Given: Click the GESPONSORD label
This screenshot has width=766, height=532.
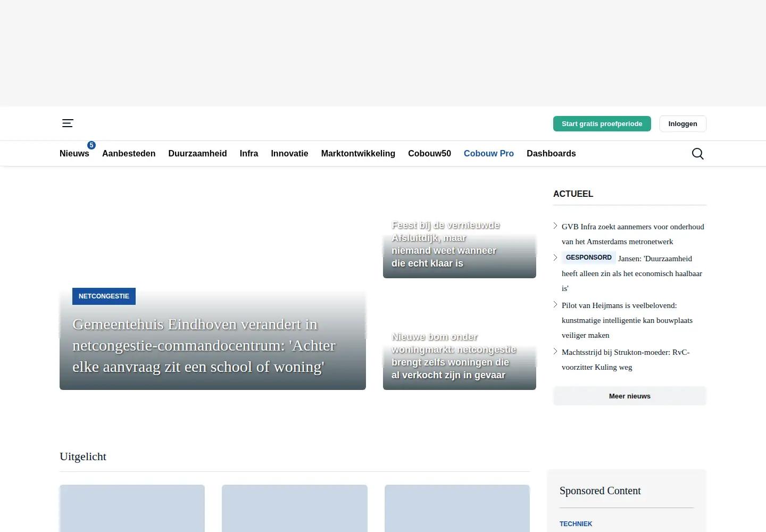Looking at the screenshot, I should click(589, 257).
